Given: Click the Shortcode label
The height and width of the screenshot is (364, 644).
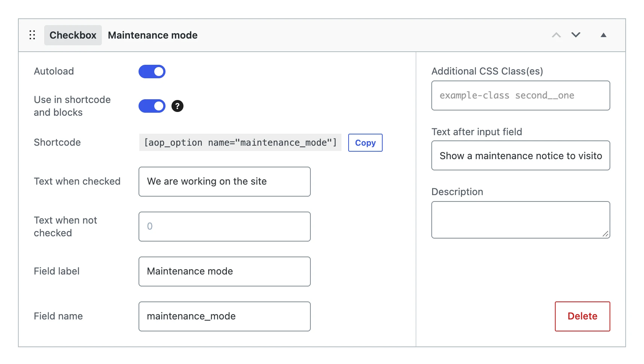Looking at the screenshot, I should [x=57, y=142].
